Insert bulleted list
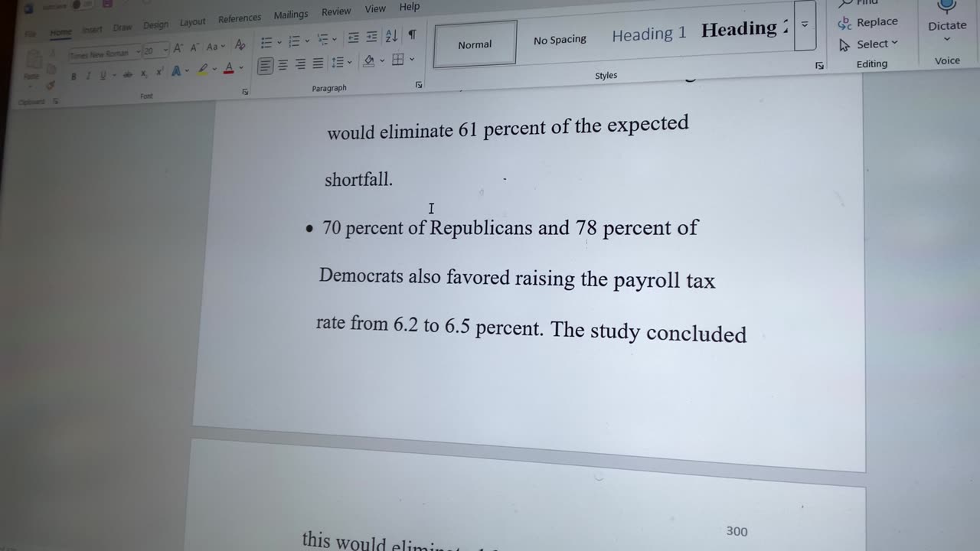 [x=266, y=42]
